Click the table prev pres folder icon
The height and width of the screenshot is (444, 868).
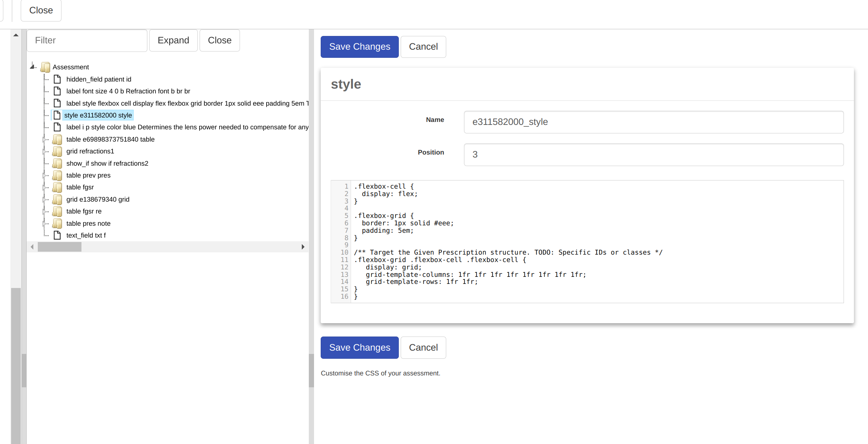pos(57,175)
